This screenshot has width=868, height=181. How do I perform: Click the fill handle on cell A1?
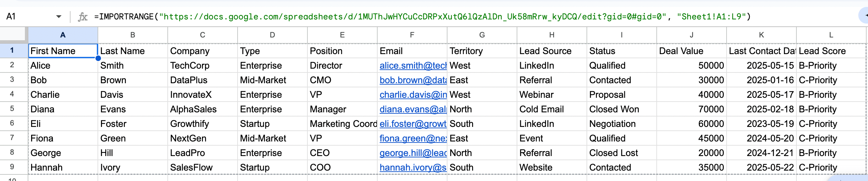pyautogui.click(x=98, y=58)
